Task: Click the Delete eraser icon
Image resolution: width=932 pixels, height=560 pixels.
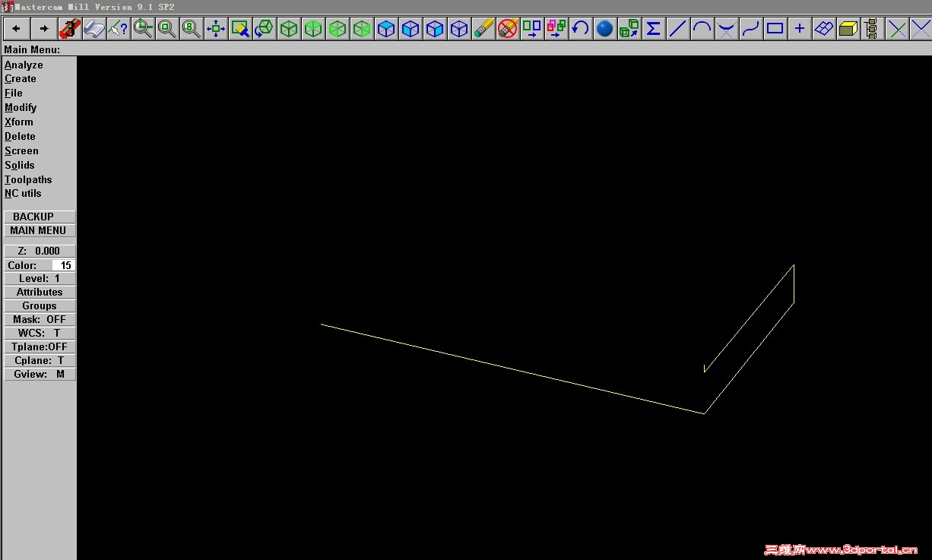Action: coord(483,28)
